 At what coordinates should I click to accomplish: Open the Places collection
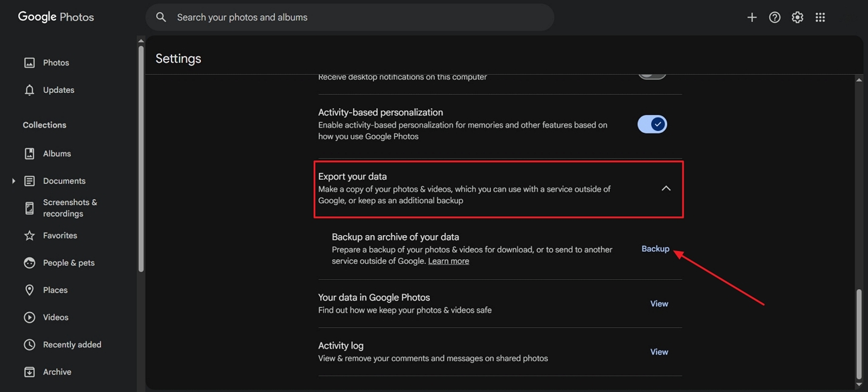tap(55, 290)
